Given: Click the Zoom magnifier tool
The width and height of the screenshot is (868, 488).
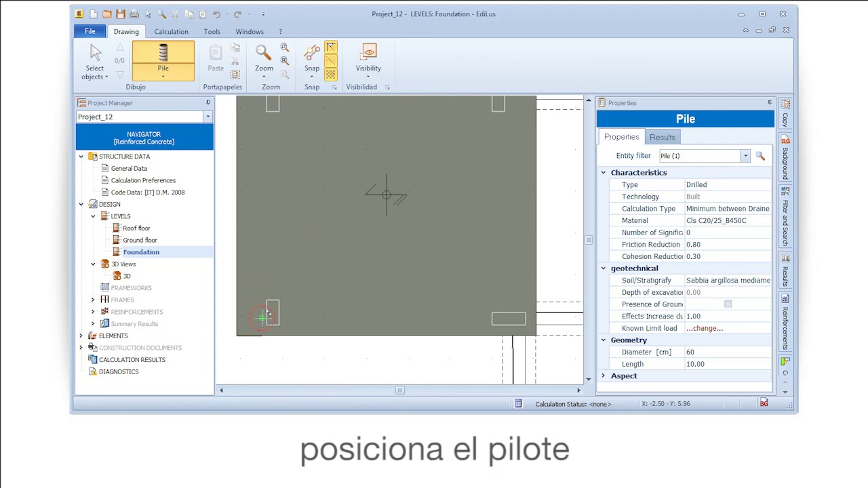Looking at the screenshot, I should point(264,61).
